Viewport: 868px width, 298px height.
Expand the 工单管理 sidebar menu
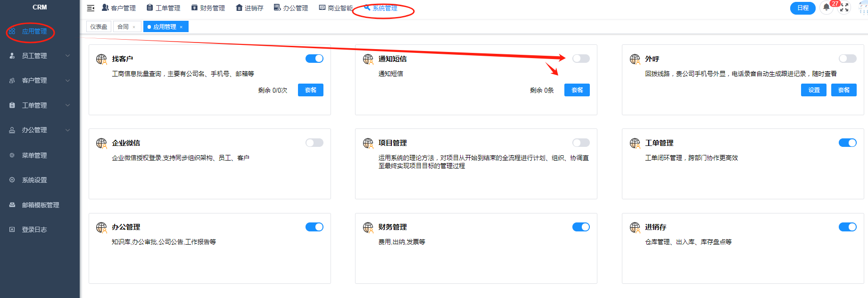point(40,105)
